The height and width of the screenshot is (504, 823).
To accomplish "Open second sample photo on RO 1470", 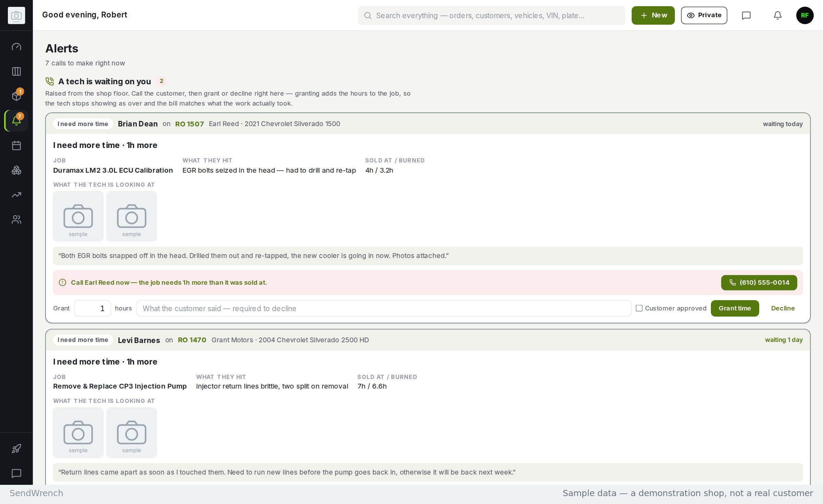I will click(x=131, y=433).
